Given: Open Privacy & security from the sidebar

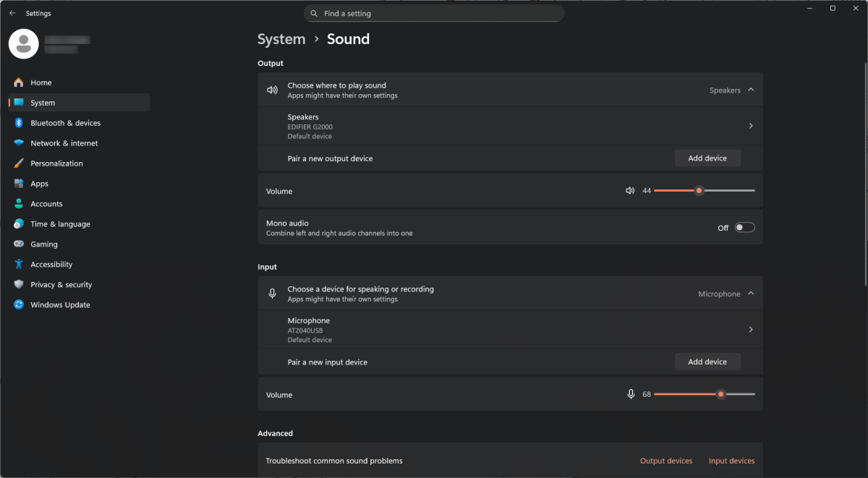Looking at the screenshot, I should click(20, 284).
